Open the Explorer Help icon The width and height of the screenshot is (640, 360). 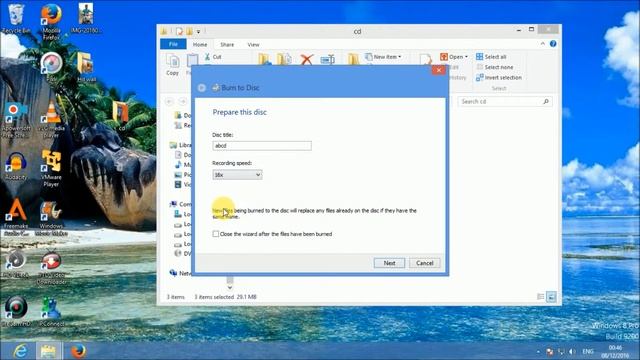click(553, 44)
